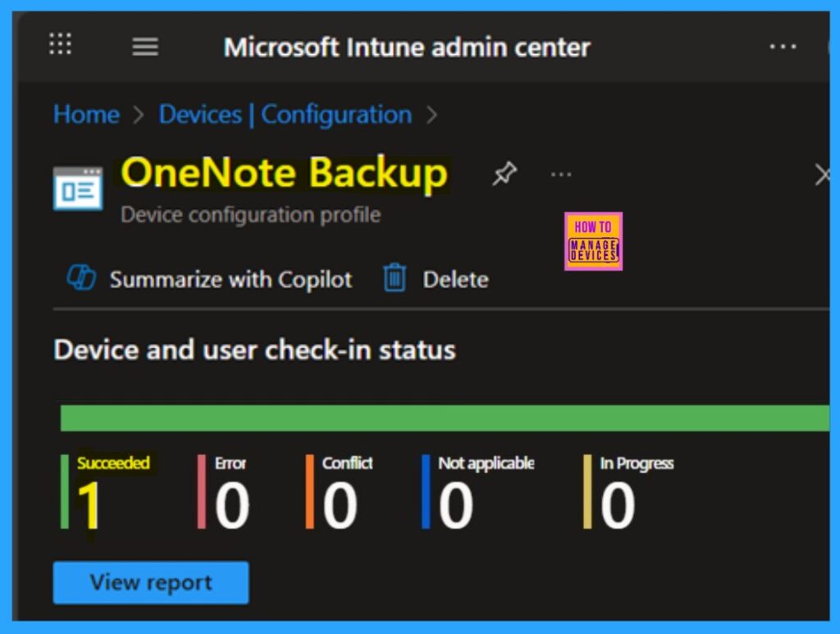Click Summarize with Copilot
This screenshot has height=634, width=840.
pos(231,280)
